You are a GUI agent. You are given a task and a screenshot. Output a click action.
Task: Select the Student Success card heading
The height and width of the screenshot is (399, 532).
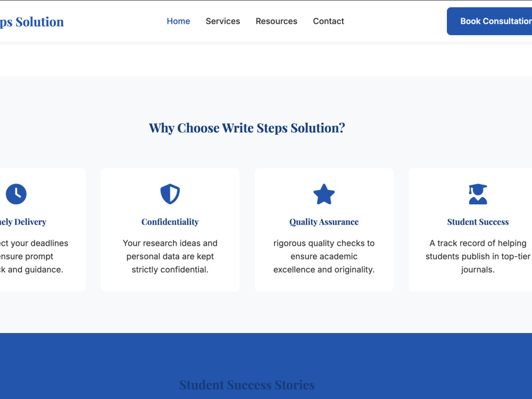tap(478, 222)
